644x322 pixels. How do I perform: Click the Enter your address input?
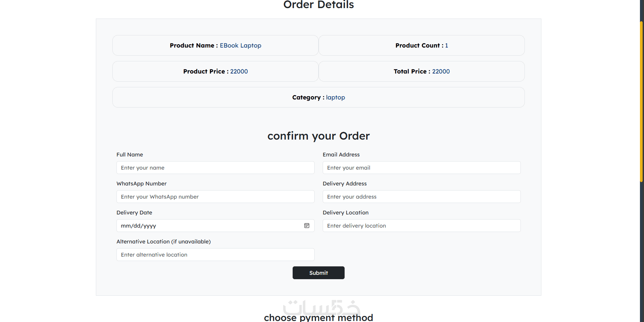(421, 197)
